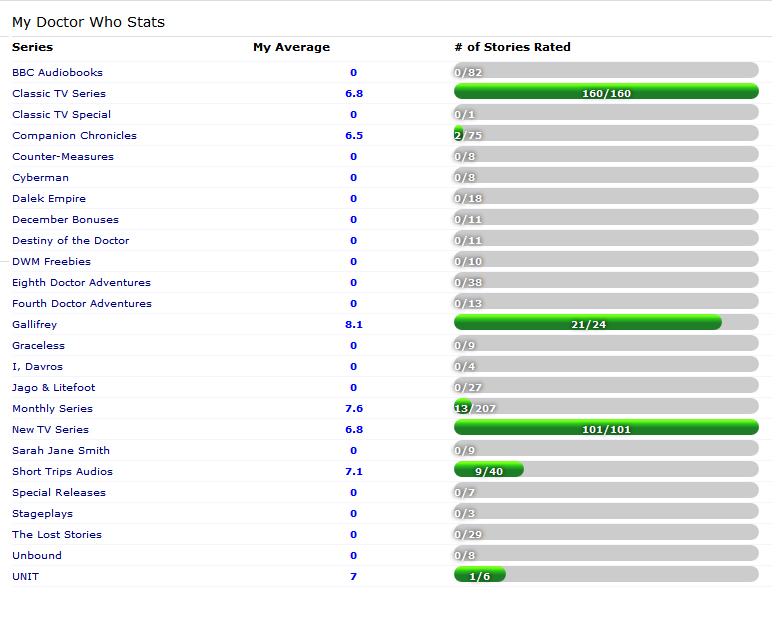Open the UNIT series link
Screen dimensions: 772x626
(x=26, y=577)
